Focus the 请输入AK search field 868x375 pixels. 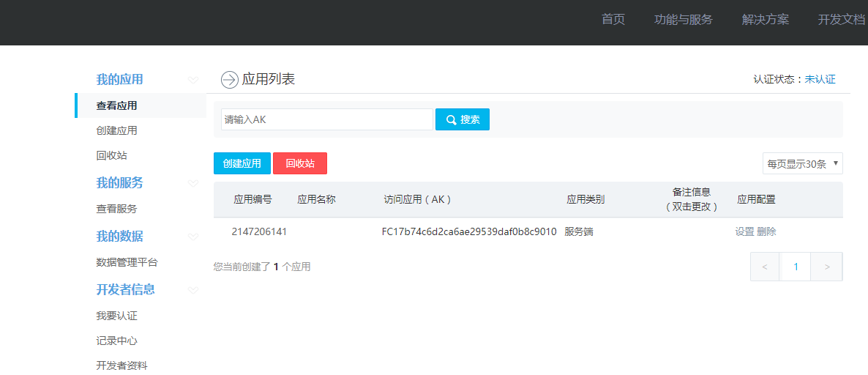(x=327, y=119)
